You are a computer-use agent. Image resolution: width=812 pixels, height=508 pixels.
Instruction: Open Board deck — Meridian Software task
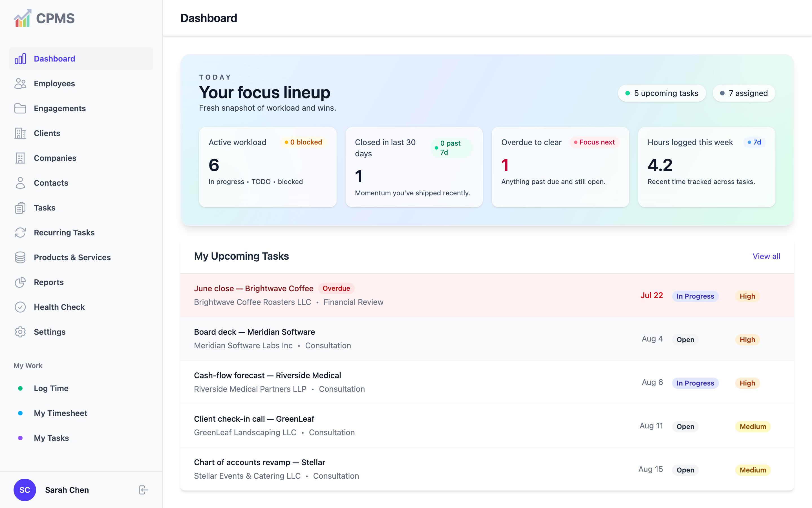254,332
